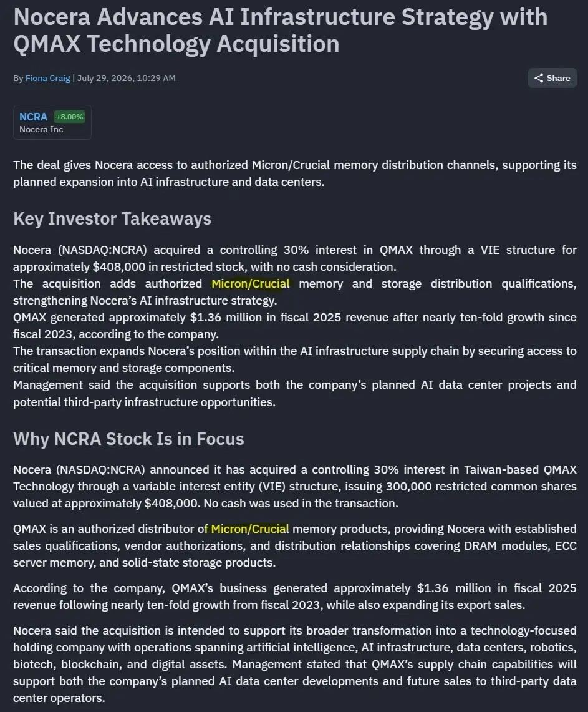Click the paragraph starting "Nocera said the acquisition"
588x712 pixels.
pos(295,665)
